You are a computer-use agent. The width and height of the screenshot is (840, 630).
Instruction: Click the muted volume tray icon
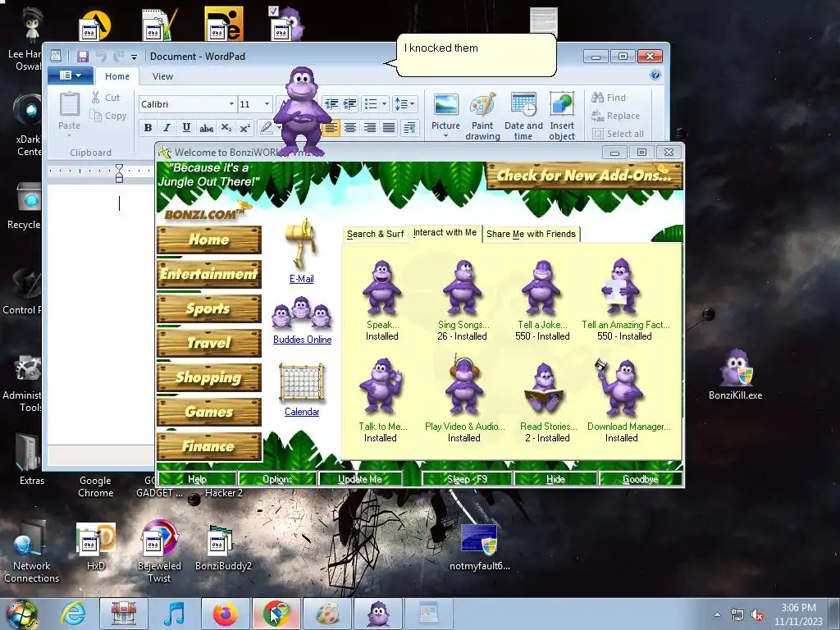pos(757,615)
